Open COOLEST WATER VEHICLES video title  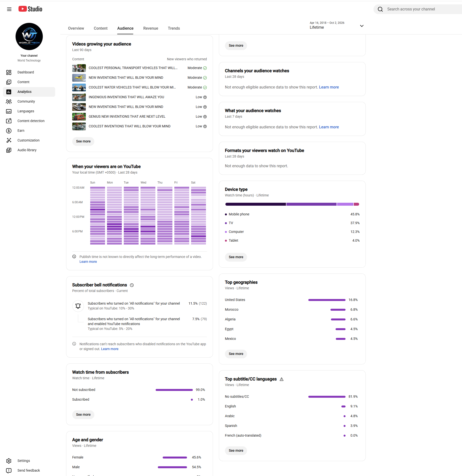(x=132, y=87)
